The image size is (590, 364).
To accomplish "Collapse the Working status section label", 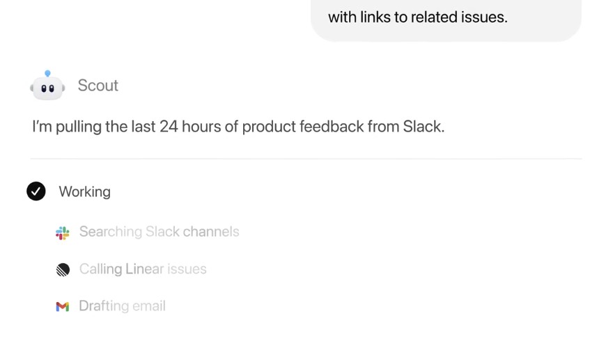I will point(84,191).
